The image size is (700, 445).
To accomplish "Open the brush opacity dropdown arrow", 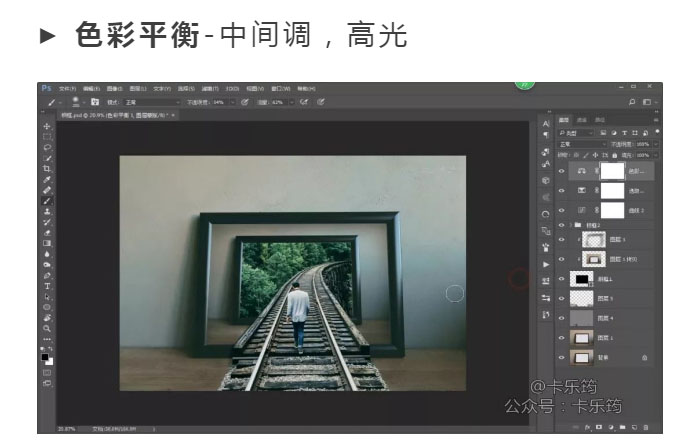I will pyautogui.click(x=233, y=102).
